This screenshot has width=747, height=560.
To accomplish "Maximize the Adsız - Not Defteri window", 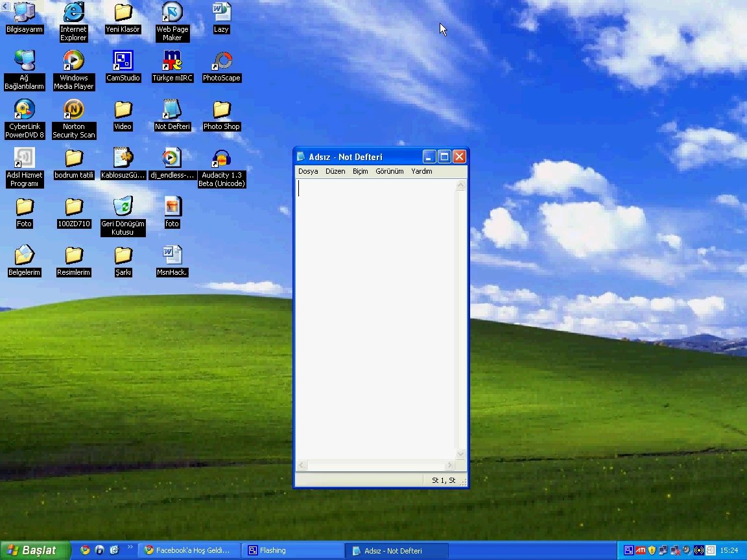I will [x=444, y=157].
